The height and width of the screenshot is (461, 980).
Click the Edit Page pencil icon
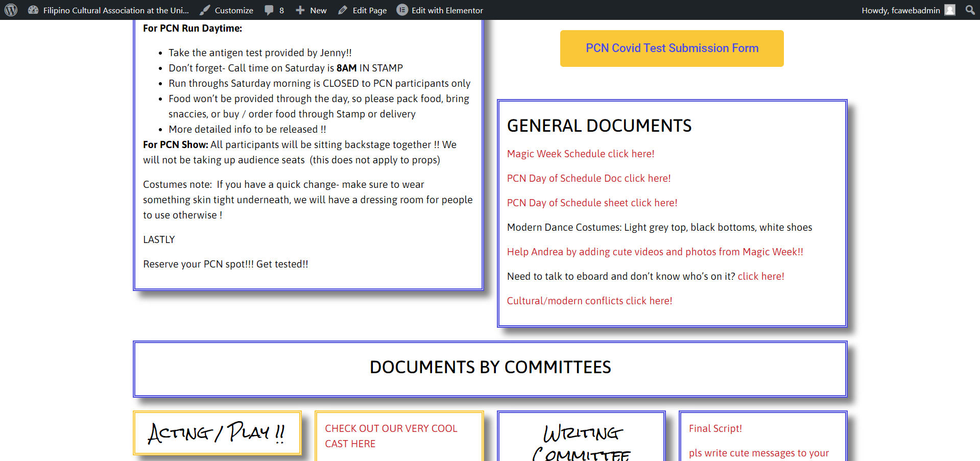(x=343, y=10)
